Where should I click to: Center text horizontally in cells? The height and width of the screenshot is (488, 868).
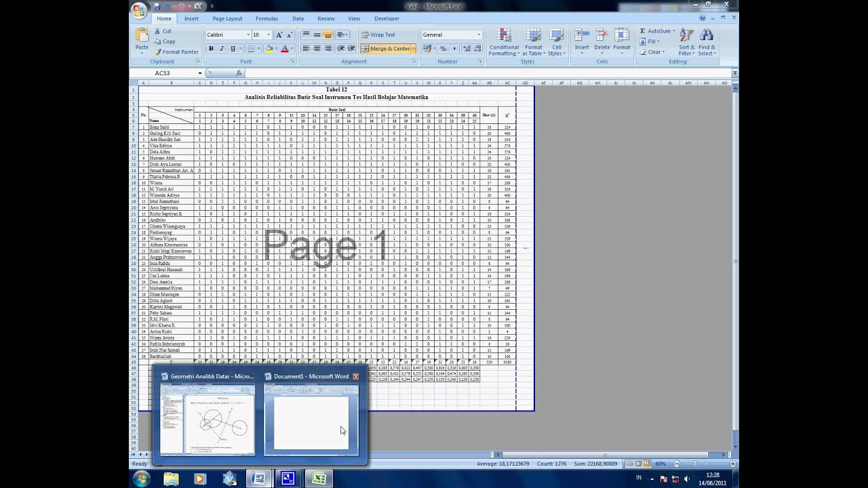point(317,49)
